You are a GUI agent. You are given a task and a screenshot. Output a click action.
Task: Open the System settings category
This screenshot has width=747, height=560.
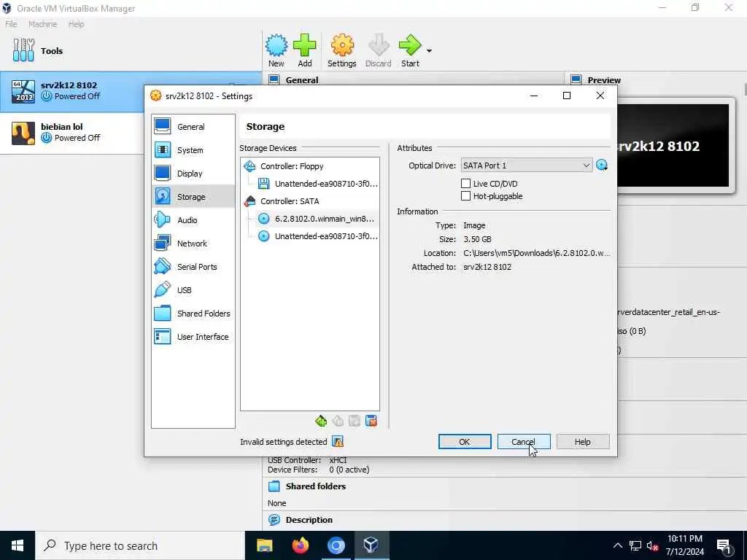coord(193,150)
